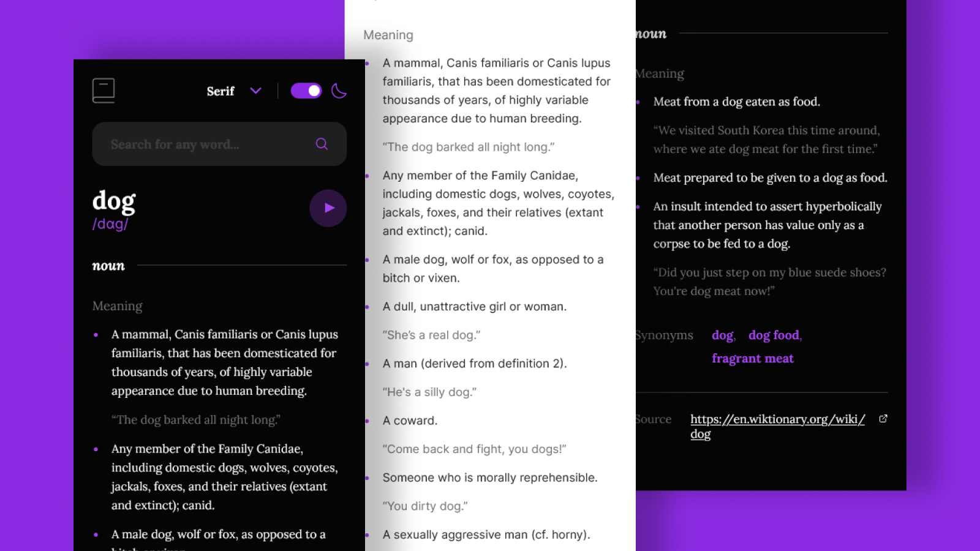The height and width of the screenshot is (551, 980).
Task: Toggle the dark mode switch
Action: [306, 91]
